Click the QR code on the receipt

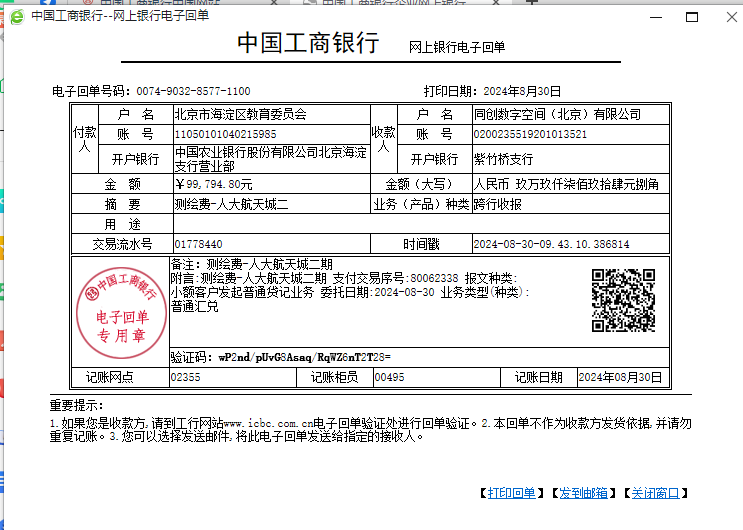pyautogui.click(x=623, y=300)
